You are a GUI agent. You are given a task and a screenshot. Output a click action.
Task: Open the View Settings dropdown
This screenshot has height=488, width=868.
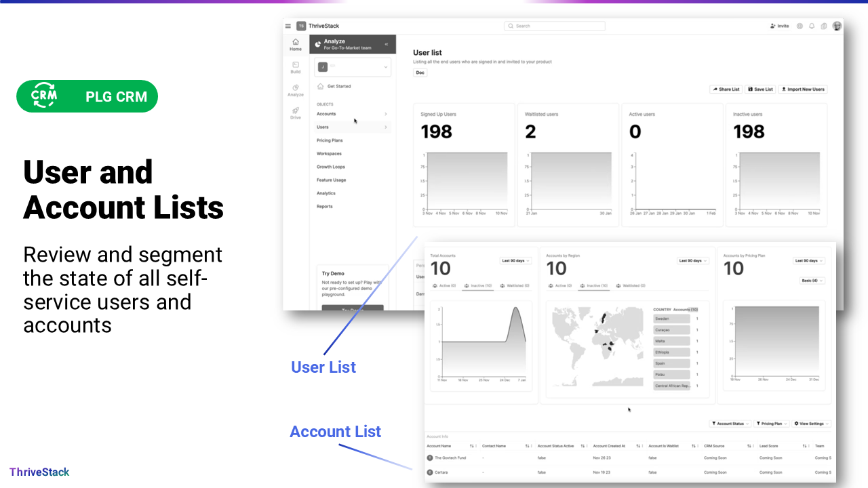(811, 424)
